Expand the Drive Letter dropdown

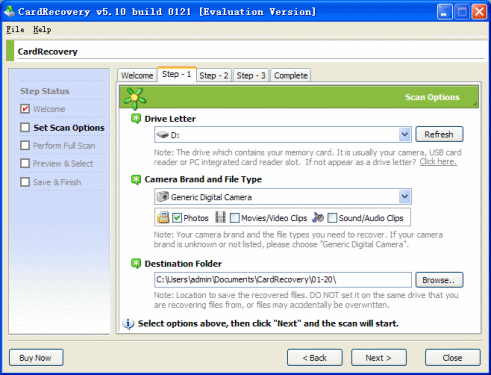404,135
